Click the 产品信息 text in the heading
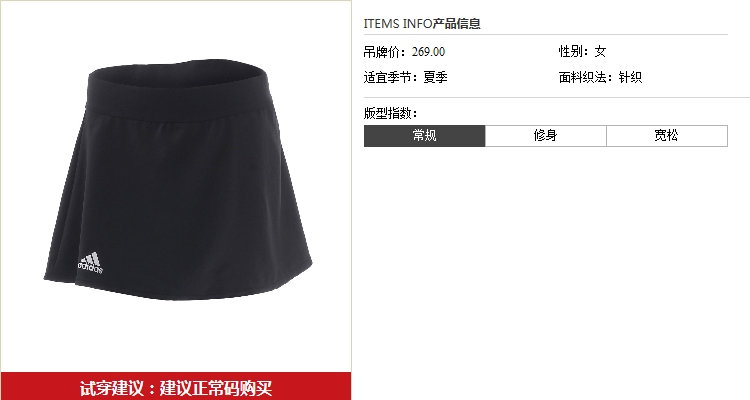 (456, 23)
